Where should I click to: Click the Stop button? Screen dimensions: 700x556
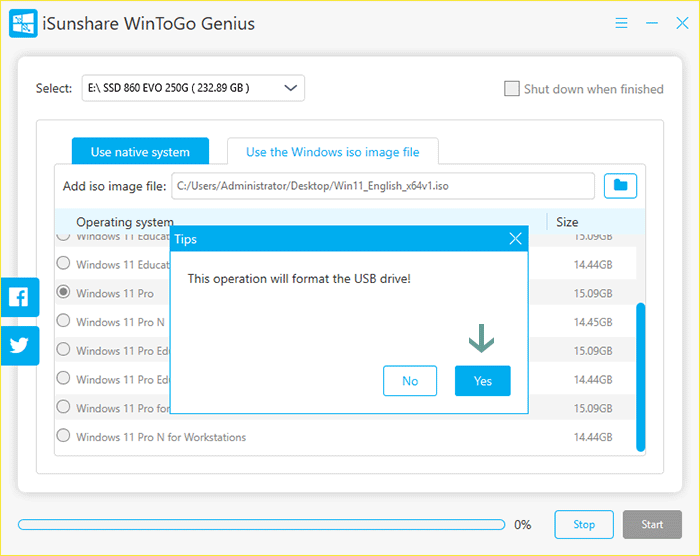point(584,524)
